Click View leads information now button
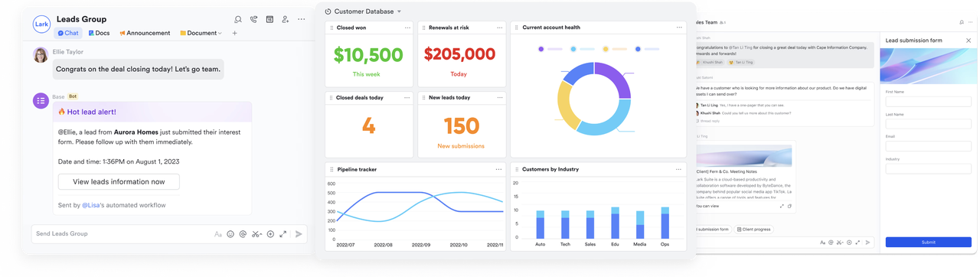 coord(119,182)
